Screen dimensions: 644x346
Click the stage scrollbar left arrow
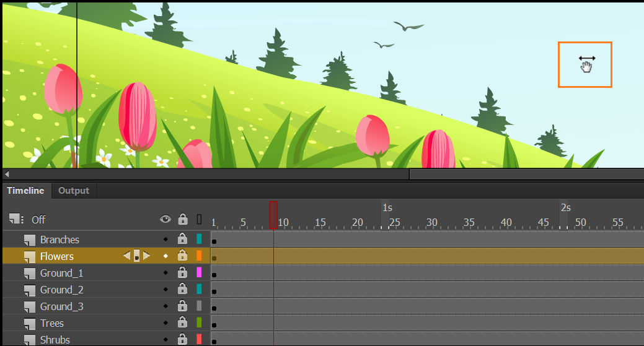pyautogui.click(x=7, y=174)
